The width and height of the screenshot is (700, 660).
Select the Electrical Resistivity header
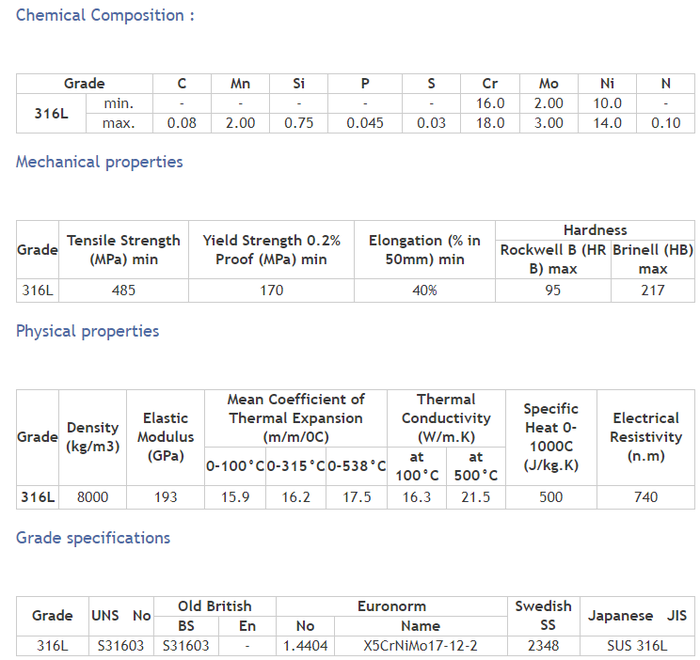(x=646, y=437)
